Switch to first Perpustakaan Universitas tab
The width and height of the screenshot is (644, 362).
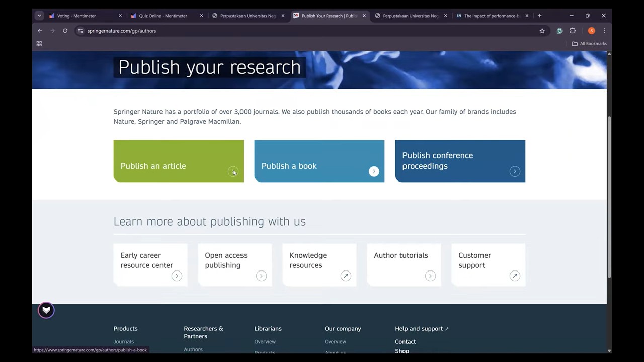(248, 16)
